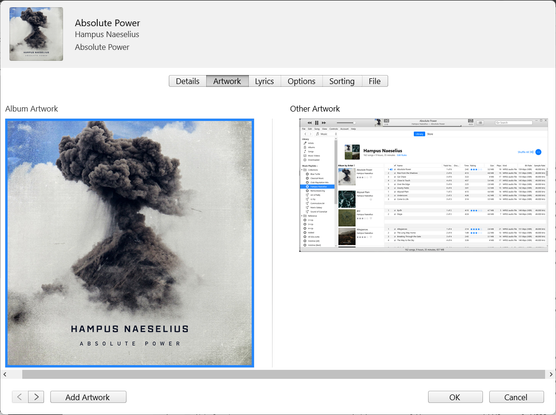Click the horizontal scrollbar right arrow
The height and width of the screenshot is (415, 556).
click(551, 374)
